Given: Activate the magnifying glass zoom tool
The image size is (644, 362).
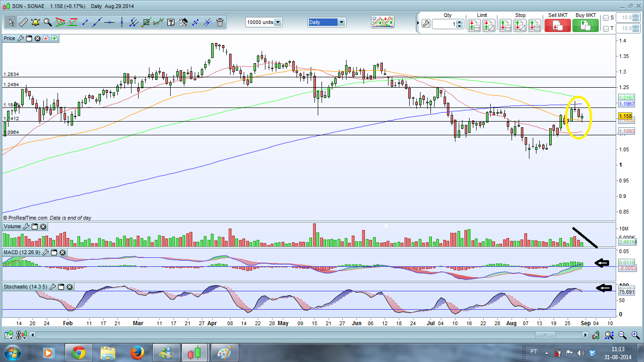Looking at the screenshot, I should (48, 22).
